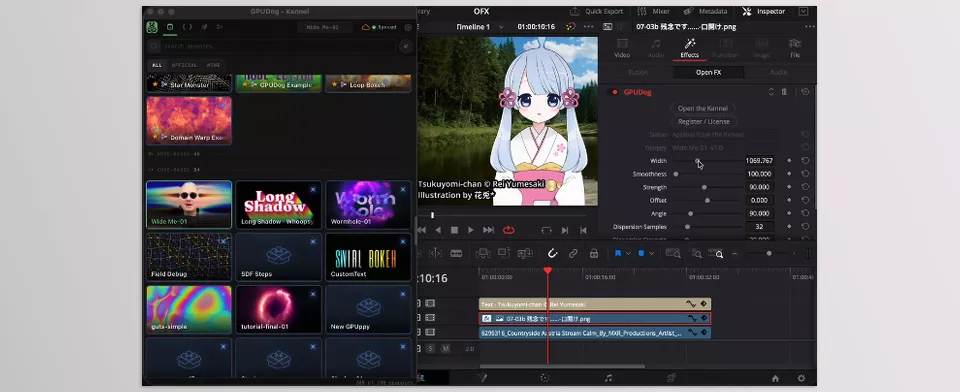This screenshot has height=392, width=960.
Task: Click the Width value field
Action: click(759, 160)
